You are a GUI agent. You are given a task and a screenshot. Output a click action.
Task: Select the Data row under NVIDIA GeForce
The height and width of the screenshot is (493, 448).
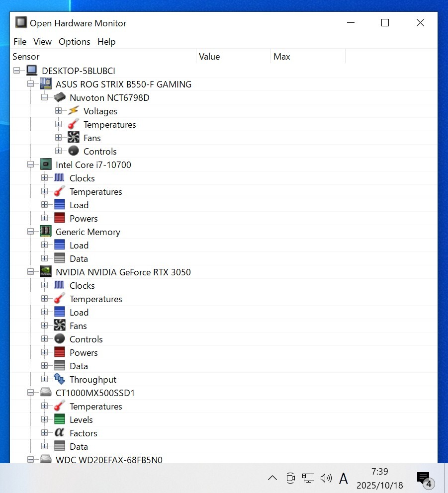click(79, 366)
